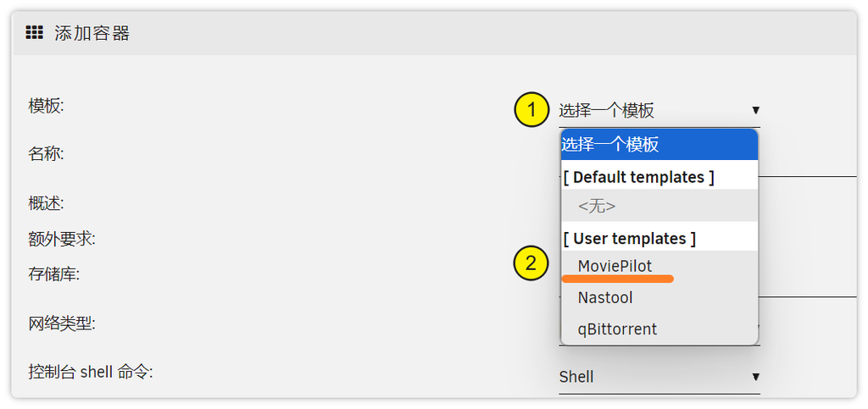The width and height of the screenshot is (868, 409).
Task: Click the yellow step 2 marker
Action: point(531,264)
